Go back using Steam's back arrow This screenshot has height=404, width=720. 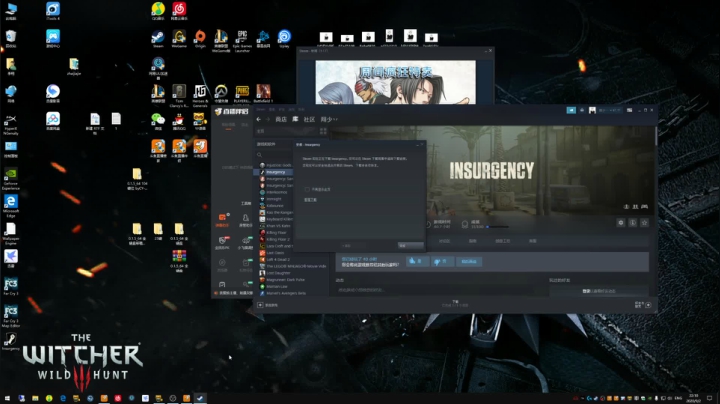click(259, 119)
